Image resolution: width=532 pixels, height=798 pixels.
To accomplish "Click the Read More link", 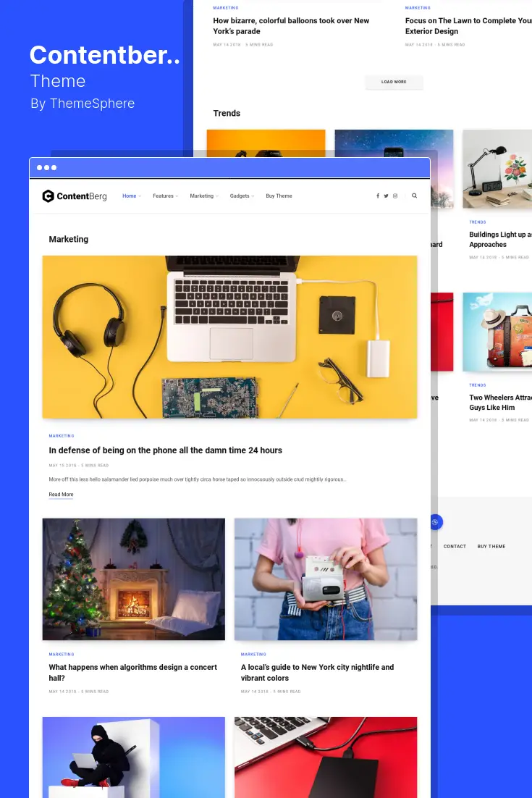I will click(61, 495).
